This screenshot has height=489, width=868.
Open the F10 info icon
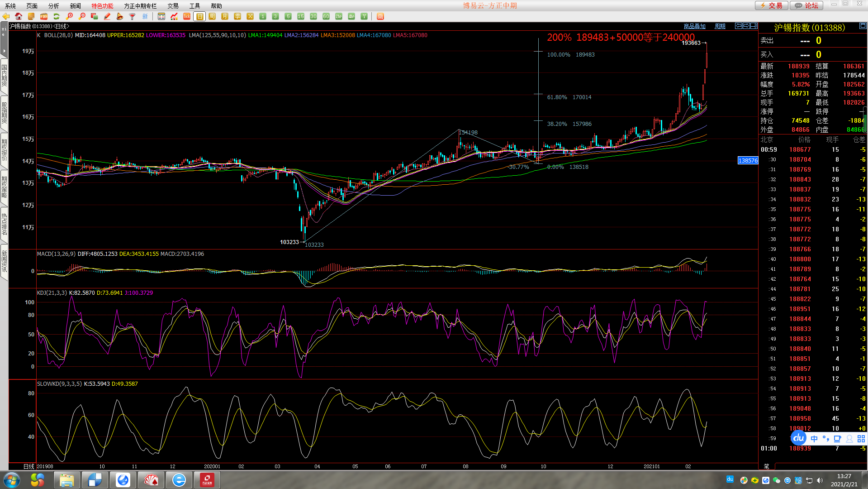[x=44, y=16]
